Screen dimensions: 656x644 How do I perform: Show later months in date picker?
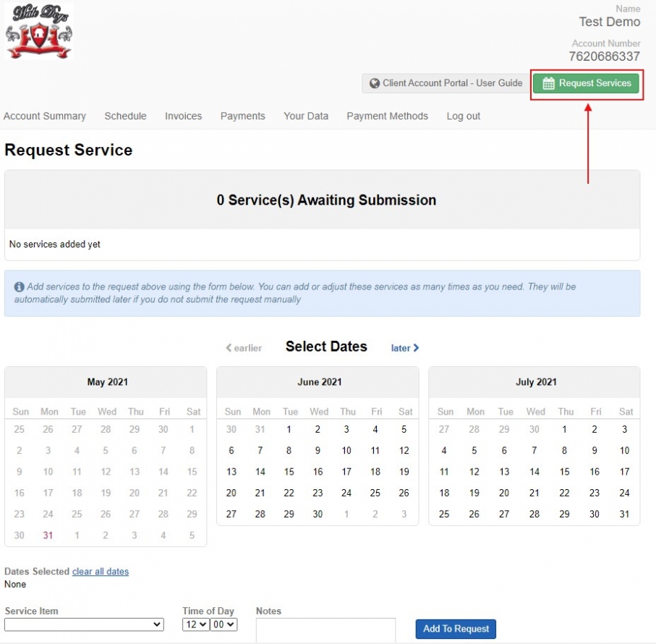[x=405, y=348]
